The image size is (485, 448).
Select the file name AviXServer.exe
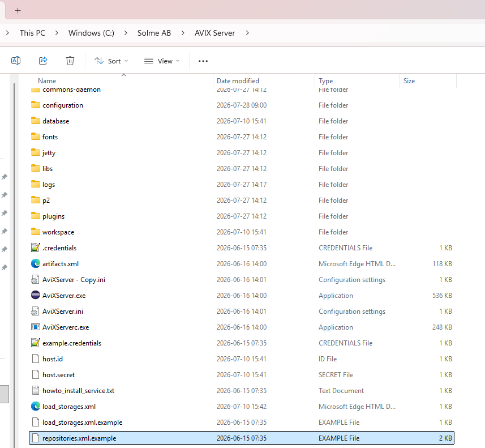[64, 296]
